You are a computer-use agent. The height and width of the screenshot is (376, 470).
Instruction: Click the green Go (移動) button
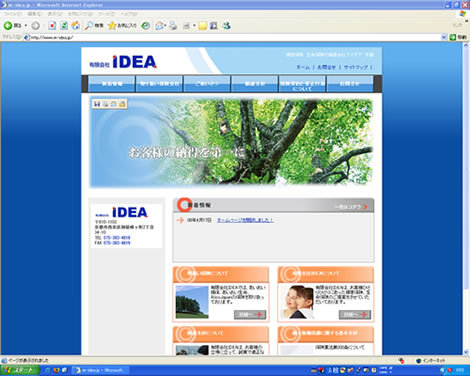pyautogui.click(x=458, y=37)
